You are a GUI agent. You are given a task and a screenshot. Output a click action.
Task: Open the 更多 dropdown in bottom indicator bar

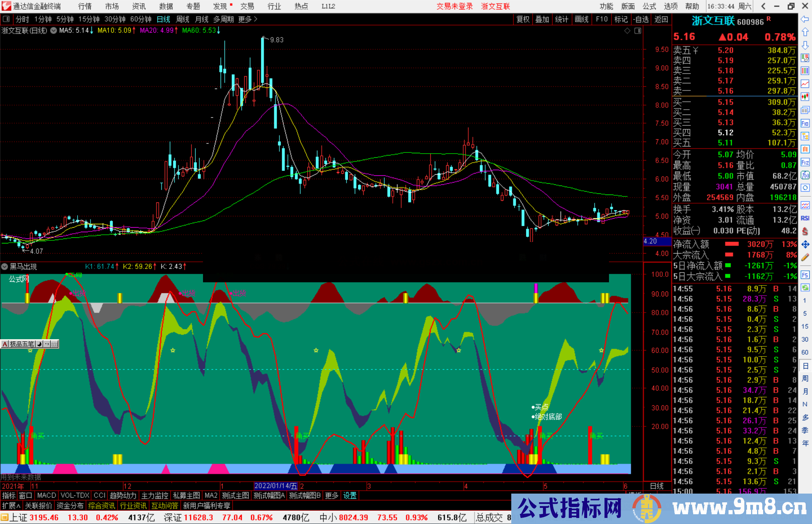[331, 495]
